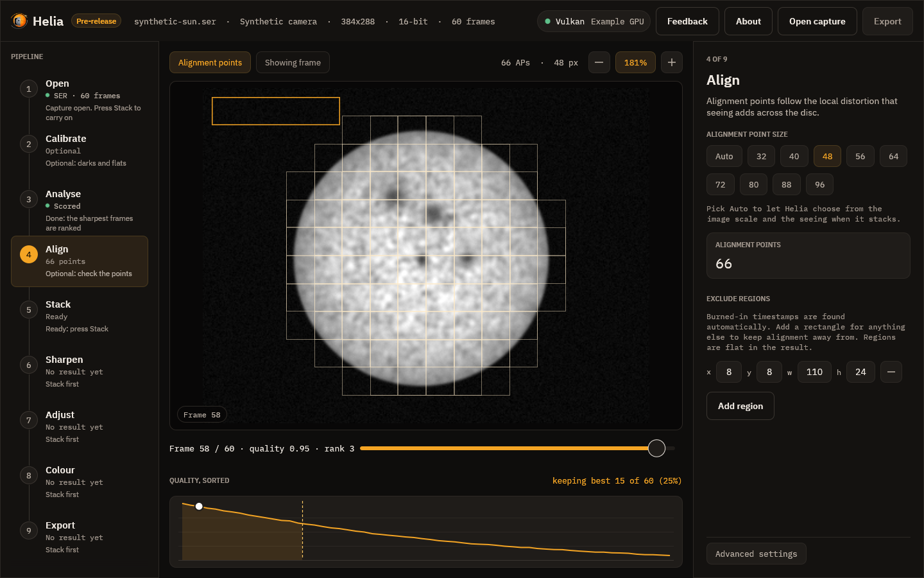Zoom in with the plus button
This screenshot has height=578, width=924.
(x=671, y=62)
